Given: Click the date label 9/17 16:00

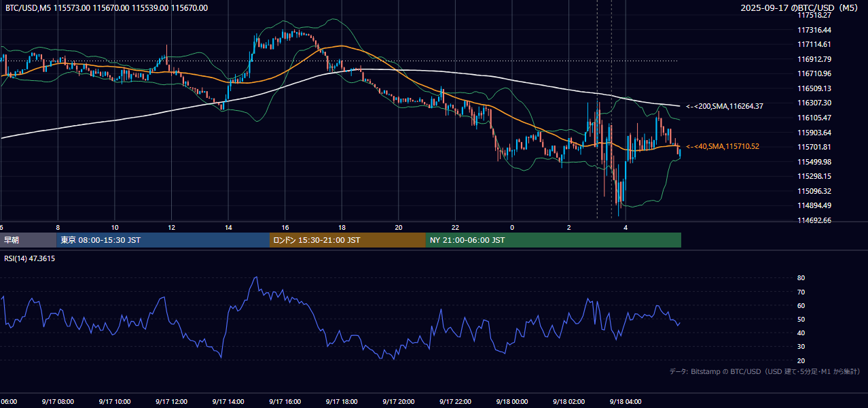Looking at the screenshot, I should pyautogui.click(x=285, y=402).
